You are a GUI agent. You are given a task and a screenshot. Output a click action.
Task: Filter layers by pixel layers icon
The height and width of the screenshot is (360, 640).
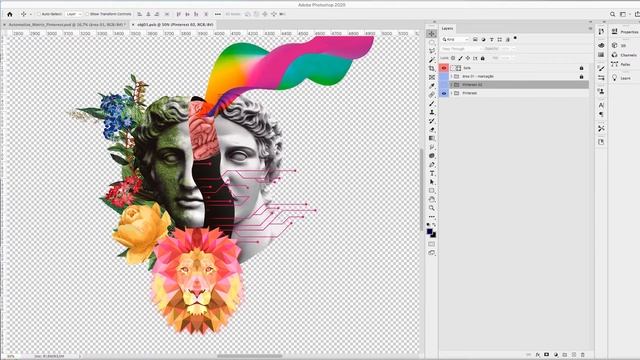point(475,40)
